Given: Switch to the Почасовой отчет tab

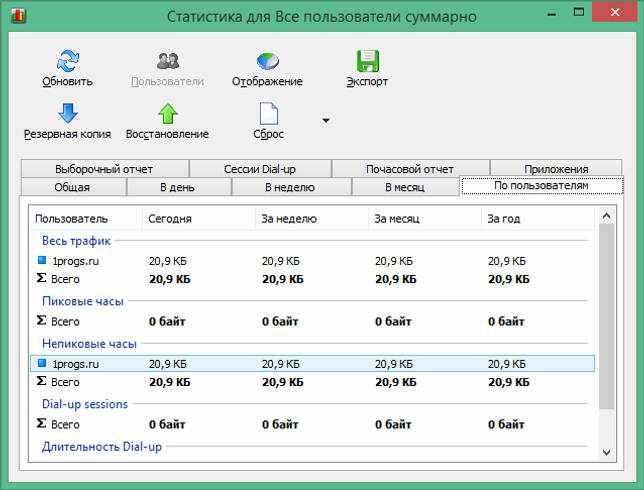Looking at the screenshot, I should [x=410, y=169].
